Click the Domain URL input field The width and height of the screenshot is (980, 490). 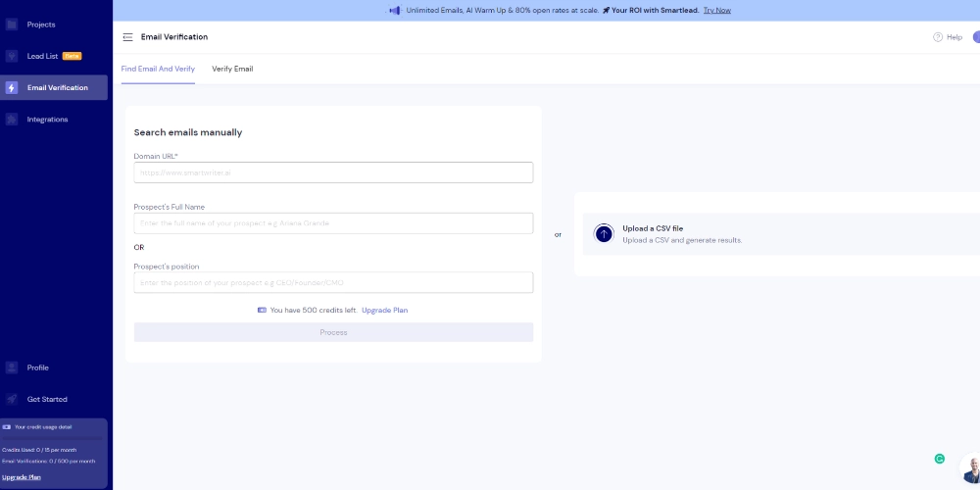[333, 172]
